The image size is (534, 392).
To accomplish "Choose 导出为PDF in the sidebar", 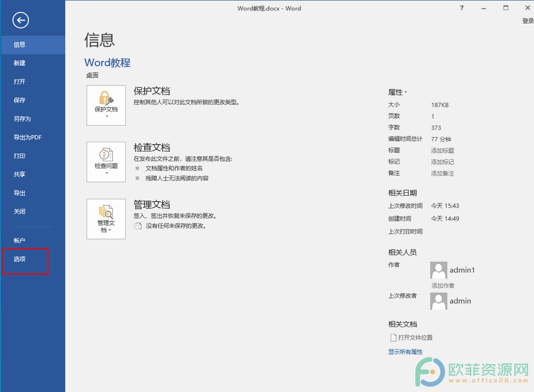I will pyautogui.click(x=33, y=138).
